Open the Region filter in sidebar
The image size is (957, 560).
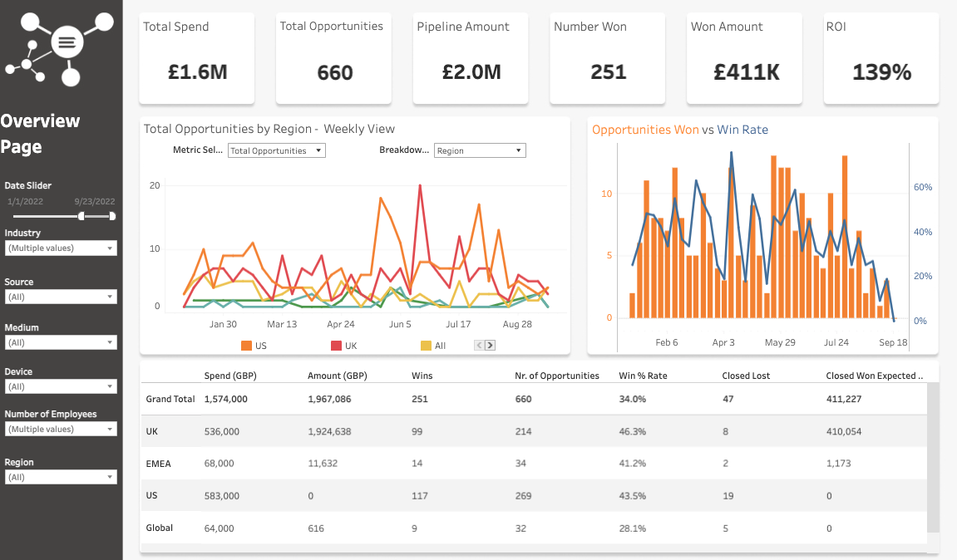click(x=61, y=477)
